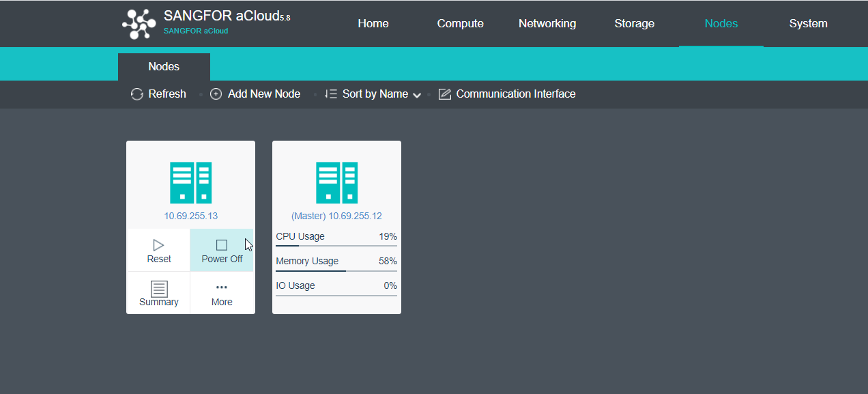Click the IO Usage label
The image size is (868, 394).
295,285
